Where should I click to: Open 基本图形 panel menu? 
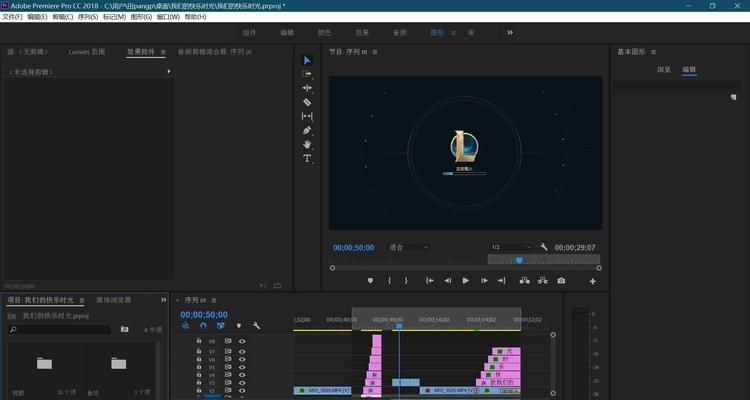pyautogui.click(x=653, y=52)
